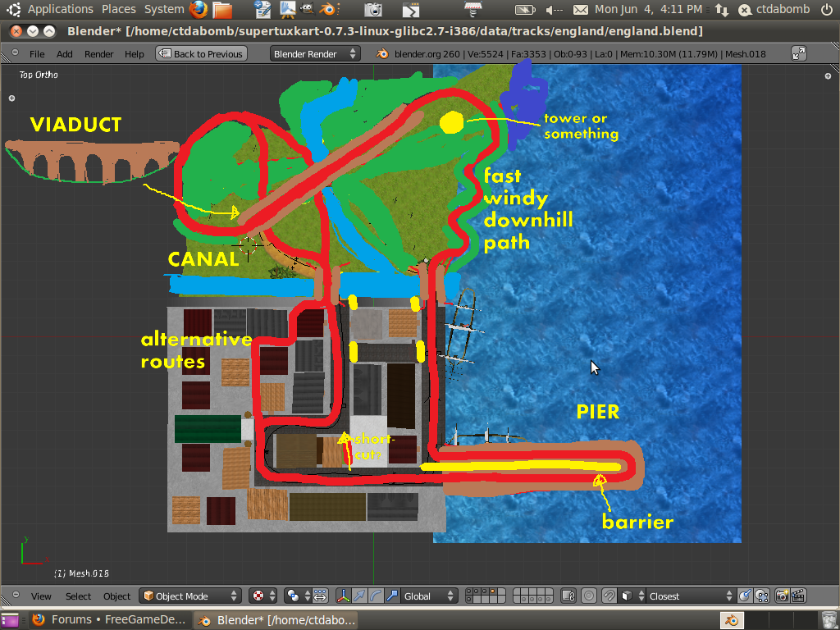Click the Back to Previous button
Screen dimensions: 840x630
point(201,53)
